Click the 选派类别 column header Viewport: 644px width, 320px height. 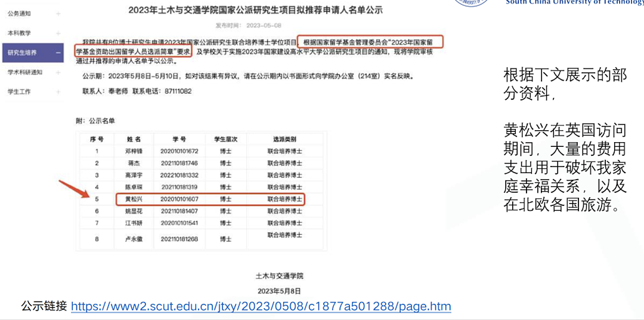284,139
